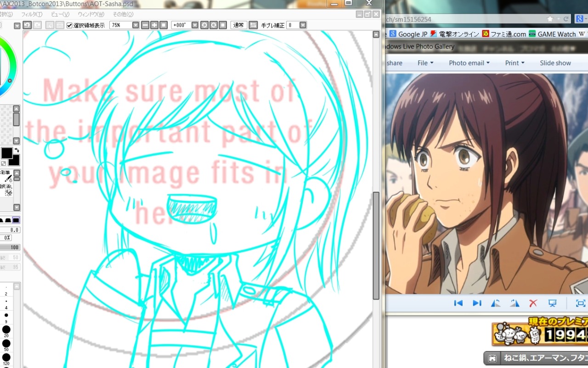Click the invert selection icon in SAI toolbar

click(x=60, y=25)
